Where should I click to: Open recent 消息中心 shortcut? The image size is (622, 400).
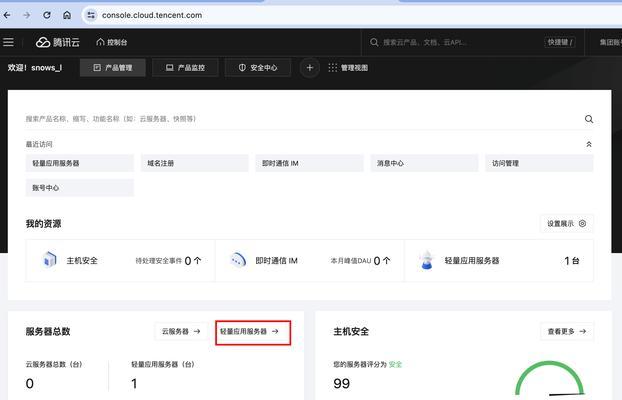tap(424, 163)
